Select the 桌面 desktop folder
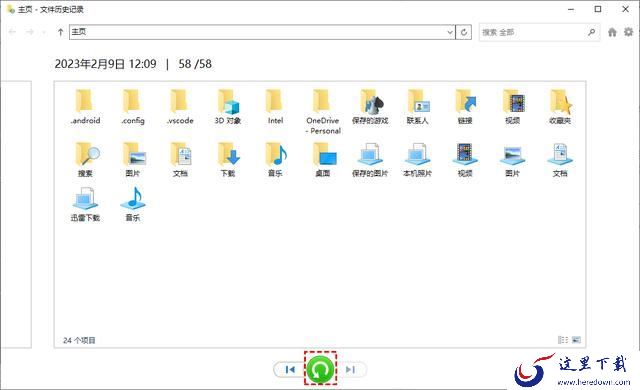The height and width of the screenshot is (390, 640). coord(323,160)
